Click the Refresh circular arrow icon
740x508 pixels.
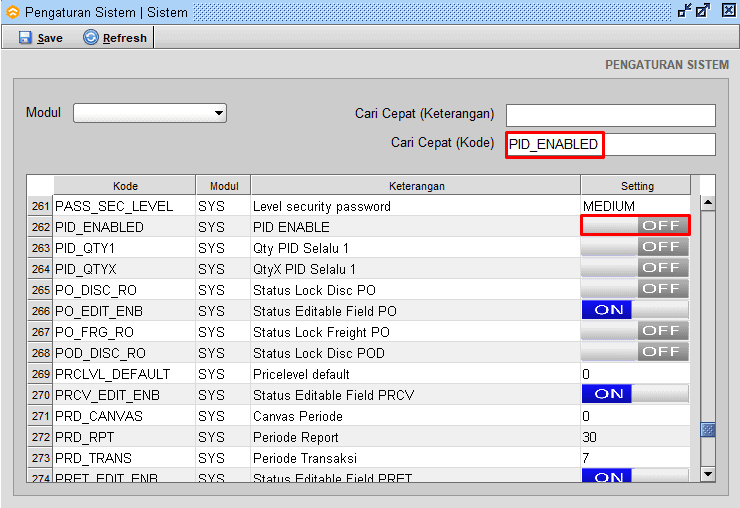tap(91, 38)
